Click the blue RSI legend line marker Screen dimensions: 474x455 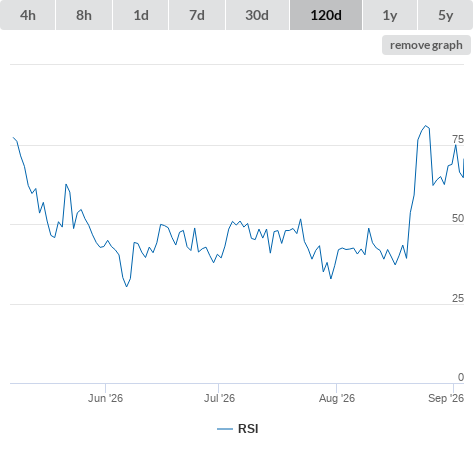pyautogui.click(x=225, y=429)
